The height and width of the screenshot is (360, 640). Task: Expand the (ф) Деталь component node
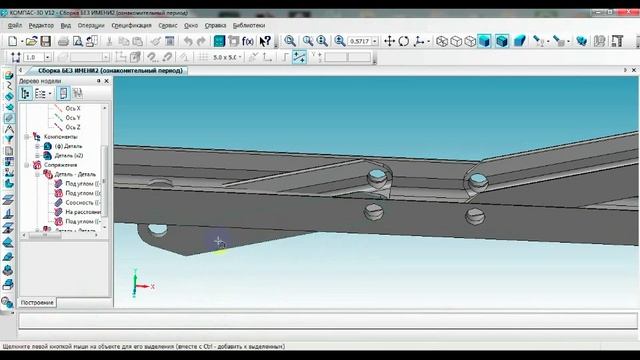[x=37, y=146]
